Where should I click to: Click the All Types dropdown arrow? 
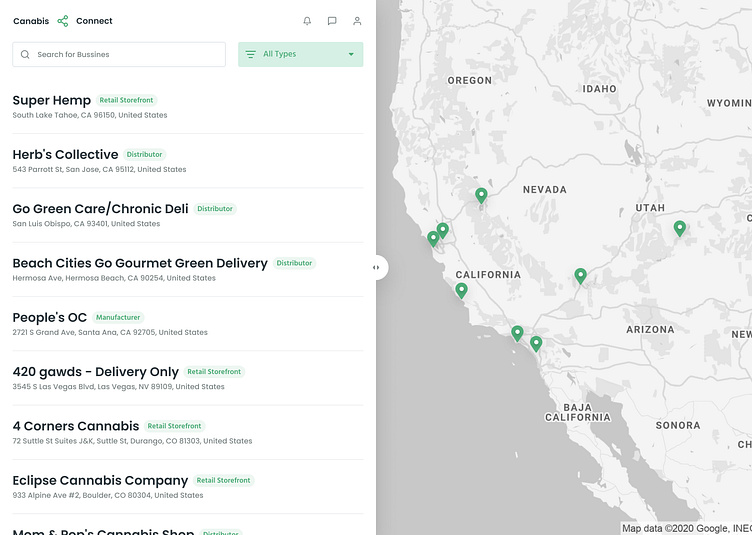tap(351, 54)
